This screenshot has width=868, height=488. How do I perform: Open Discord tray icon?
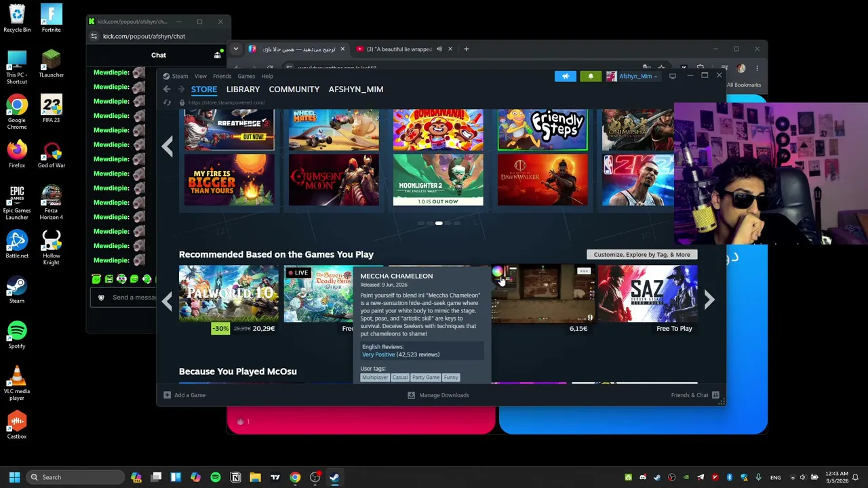point(643,477)
